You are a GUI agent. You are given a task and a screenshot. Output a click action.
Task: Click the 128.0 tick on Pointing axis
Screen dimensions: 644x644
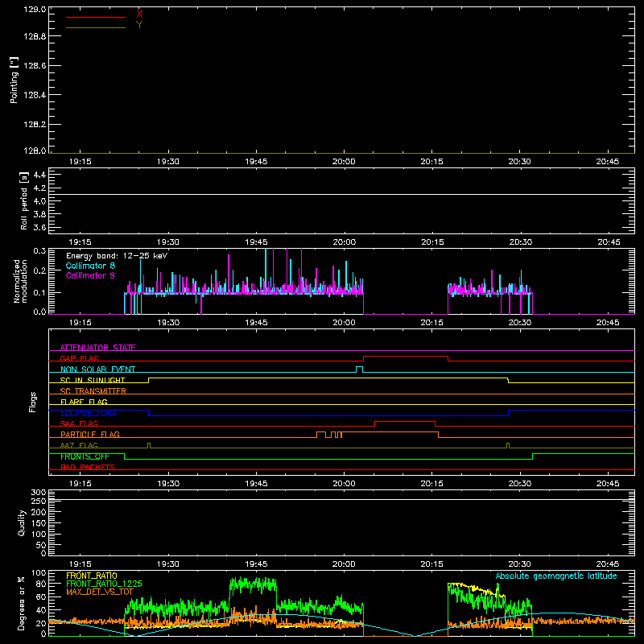tap(35, 151)
